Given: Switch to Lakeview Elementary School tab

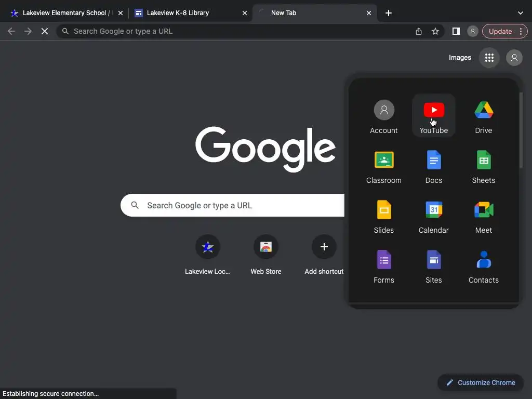Looking at the screenshot, I should [x=64, y=13].
